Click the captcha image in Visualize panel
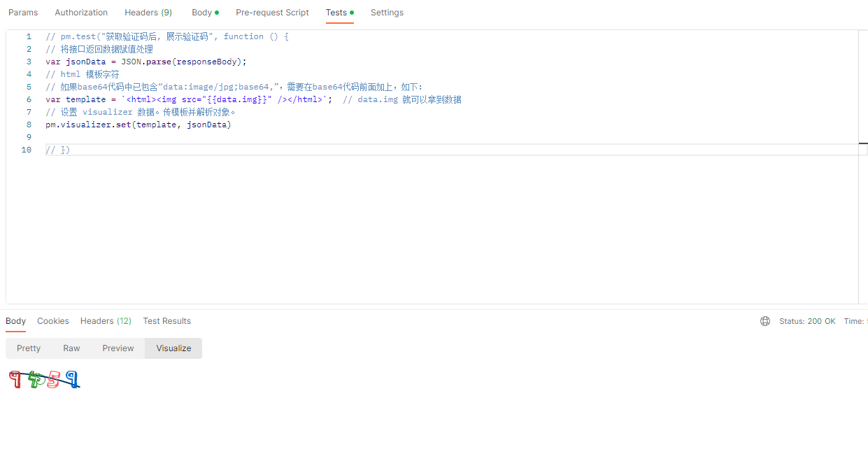The height and width of the screenshot is (454, 868). click(43, 379)
